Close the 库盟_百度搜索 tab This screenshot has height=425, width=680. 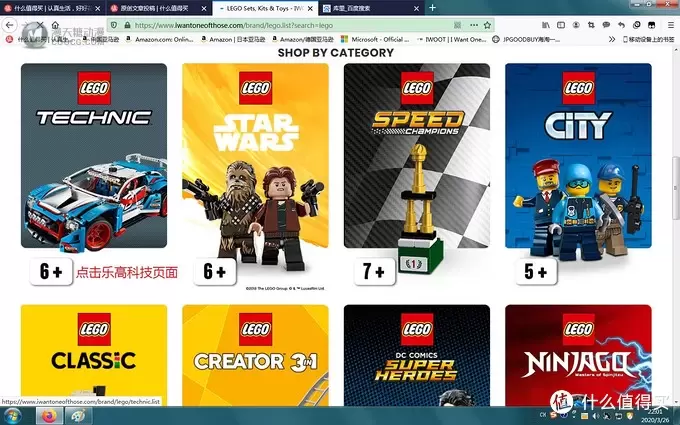[416, 8]
